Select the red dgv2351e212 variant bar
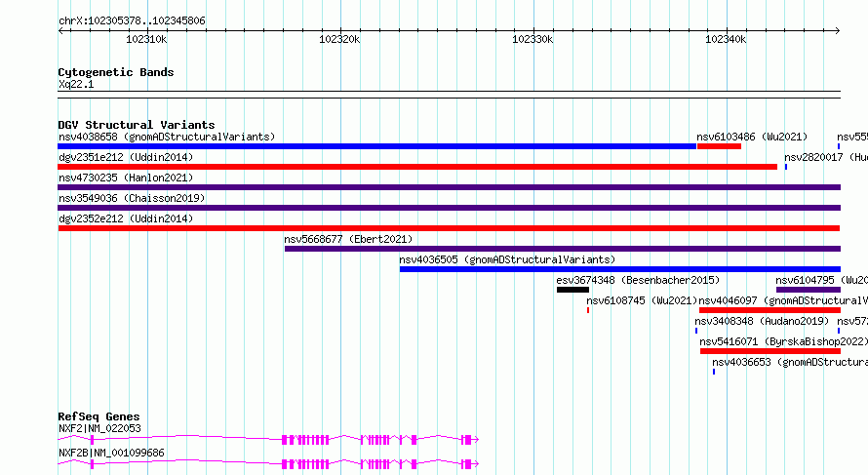This screenshot has height=475, width=868. [417, 167]
